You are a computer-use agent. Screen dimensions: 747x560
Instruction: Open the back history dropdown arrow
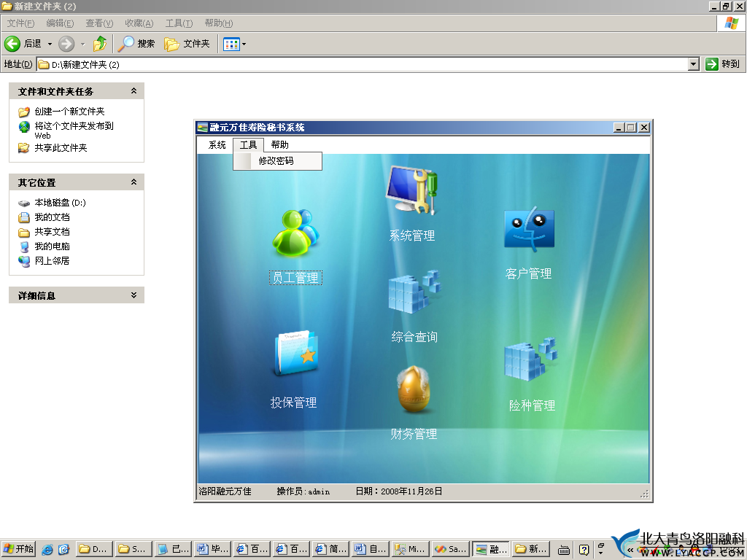coord(50,44)
